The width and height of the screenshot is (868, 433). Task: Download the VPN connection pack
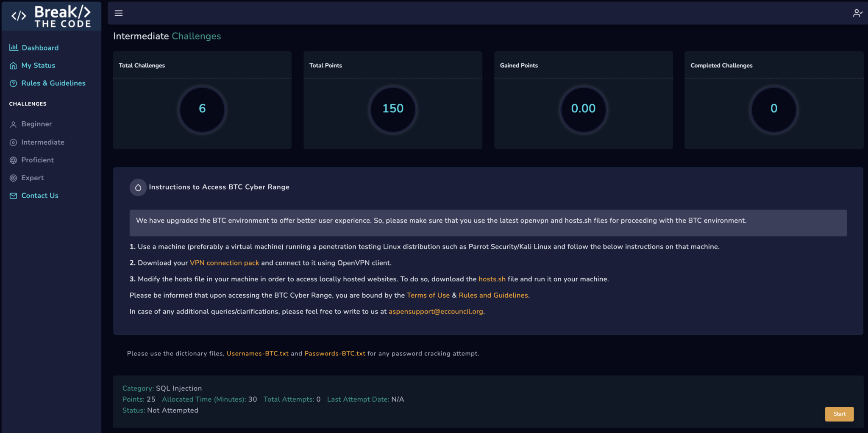pyautogui.click(x=224, y=263)
